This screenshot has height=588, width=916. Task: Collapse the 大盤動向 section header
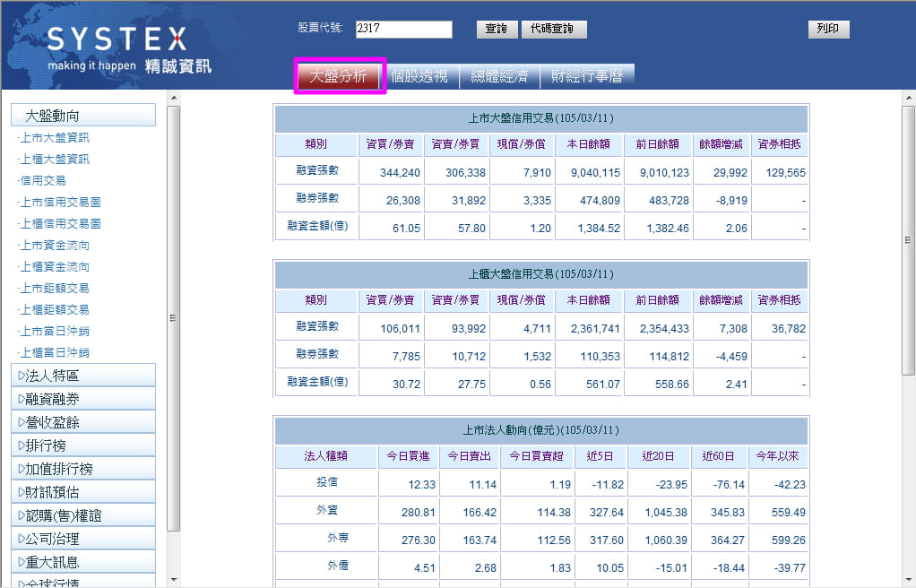(x=83, y=116)
